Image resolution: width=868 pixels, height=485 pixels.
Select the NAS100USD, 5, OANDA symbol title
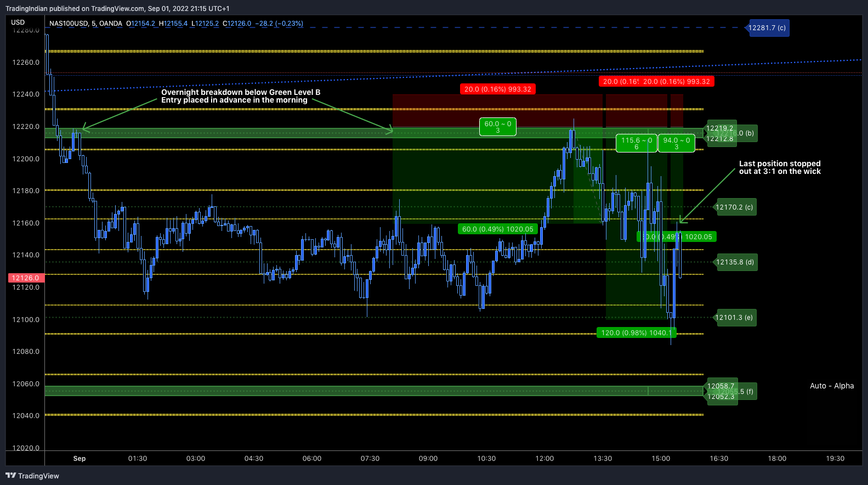point(86,24)
